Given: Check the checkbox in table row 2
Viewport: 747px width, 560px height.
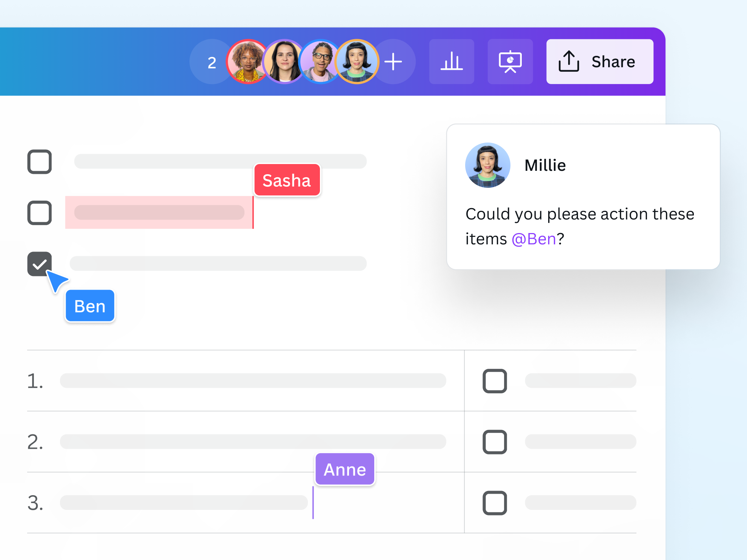Looking at the screenshot, I should coord(495,442).
